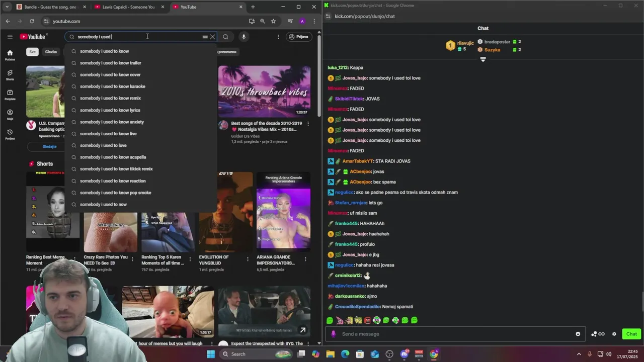Open Shorts in YouTube sidebar
The image size is (644, 362).
point(10,75)
